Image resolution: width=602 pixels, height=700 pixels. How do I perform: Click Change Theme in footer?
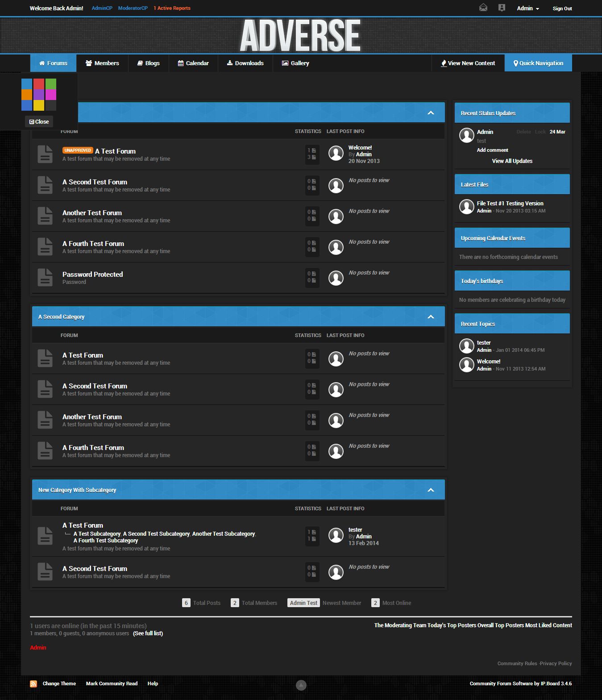click(x=59, y=683)
